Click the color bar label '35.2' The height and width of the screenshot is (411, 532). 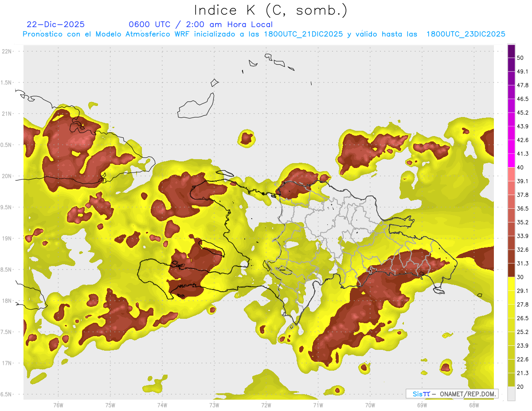[523, 222]
